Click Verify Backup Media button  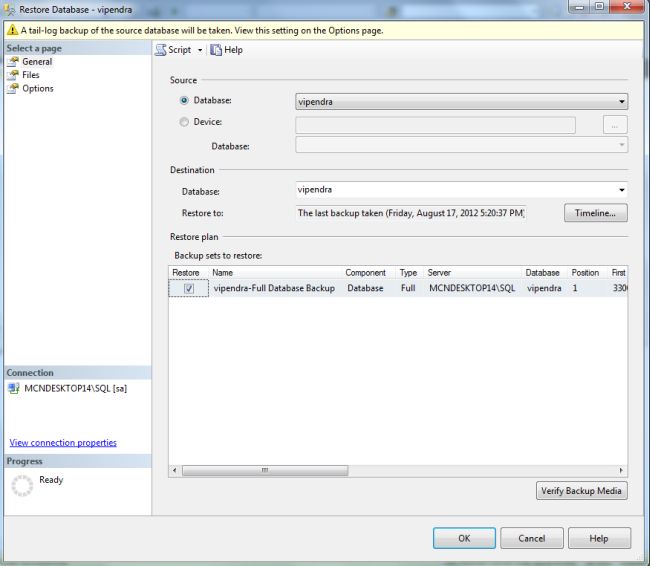[582, 491]
